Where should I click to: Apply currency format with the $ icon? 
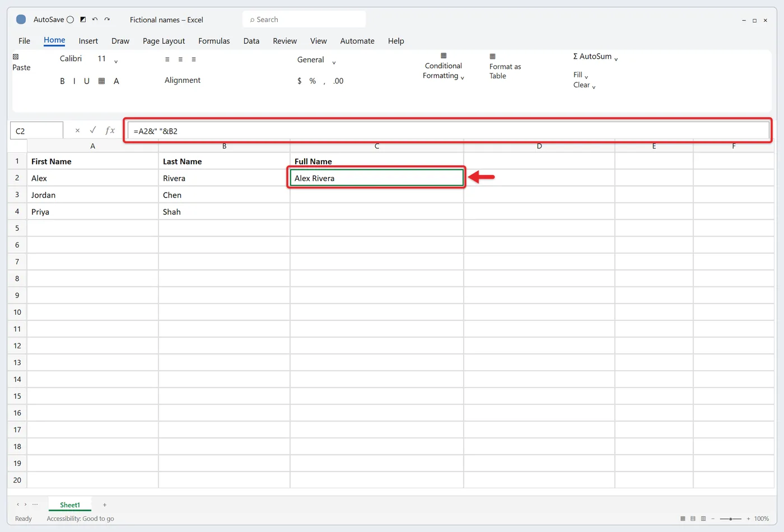click(300, 81)
